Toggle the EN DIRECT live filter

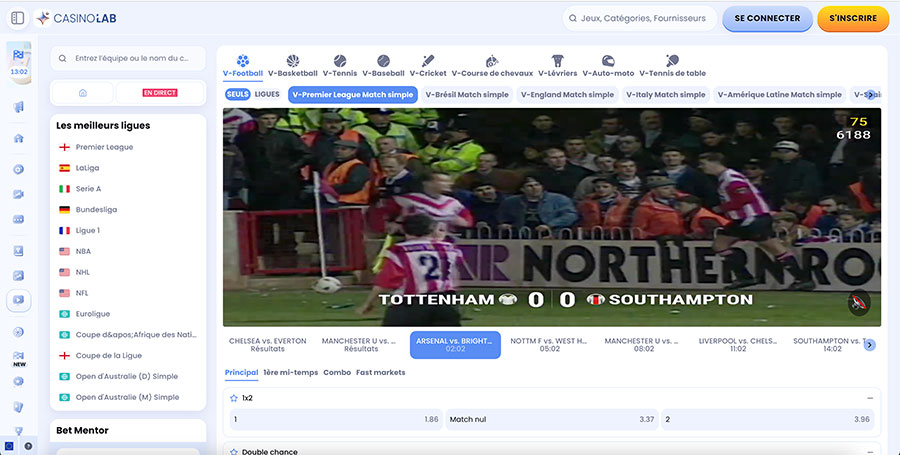click(x=160, y=93)
